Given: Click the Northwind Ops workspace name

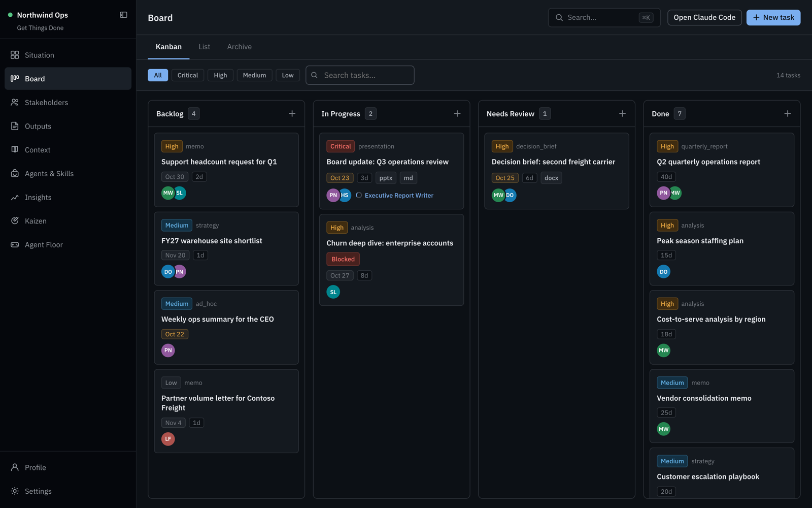Looking at the screenshot, I should [43, 15].
